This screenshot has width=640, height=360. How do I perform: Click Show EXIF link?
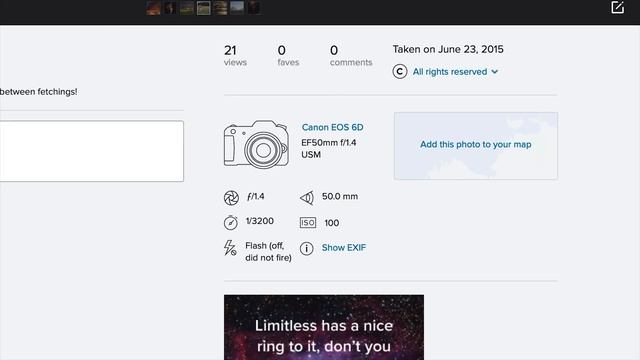click(344, 248)
